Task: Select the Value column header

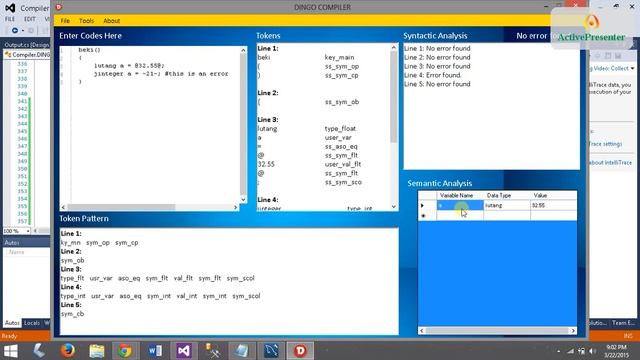Action: (553, 196)
